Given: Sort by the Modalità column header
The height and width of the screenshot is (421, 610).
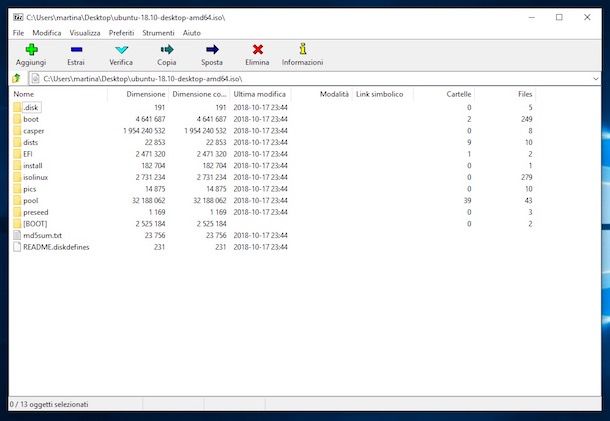Looking at the screenshot, I should (x=321, y=94).
